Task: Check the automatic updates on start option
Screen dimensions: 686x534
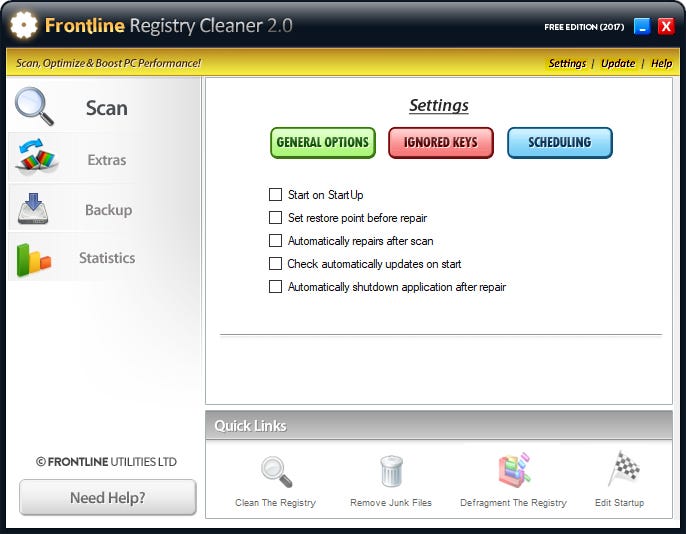Action: pos(275,264)
